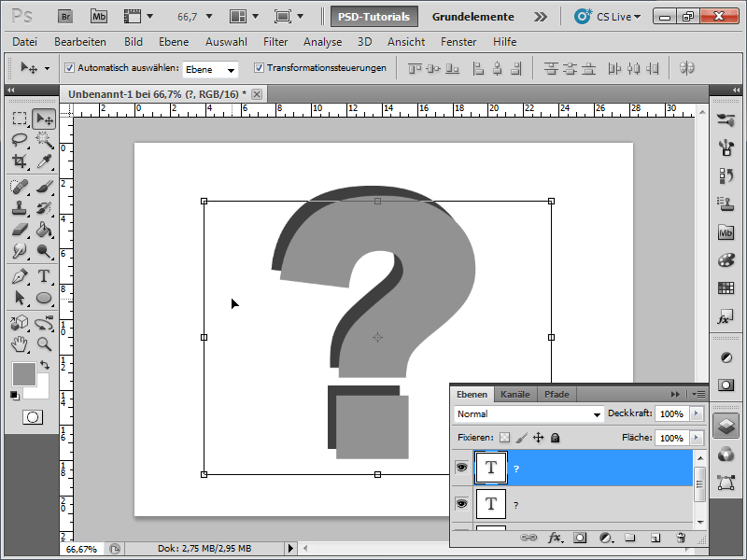747x560 pixels.
Task: Select the Eyedropper tool
Action: [44, 161]
